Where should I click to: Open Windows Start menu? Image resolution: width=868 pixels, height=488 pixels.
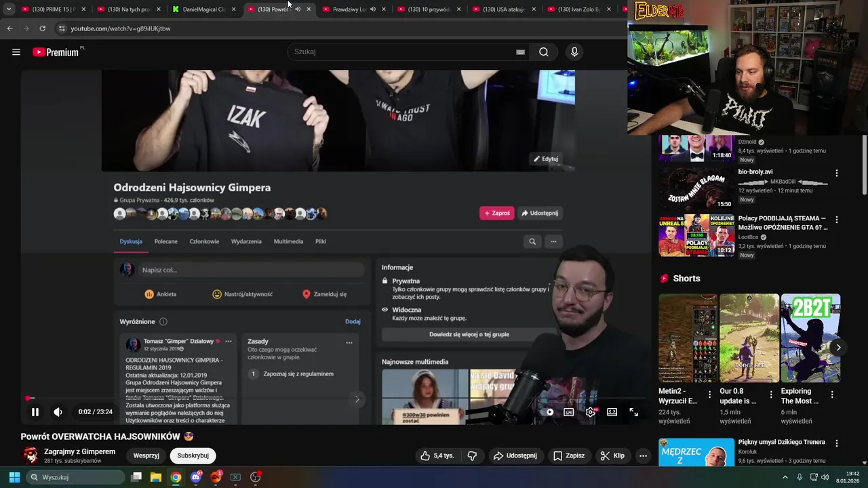point(14,477)
